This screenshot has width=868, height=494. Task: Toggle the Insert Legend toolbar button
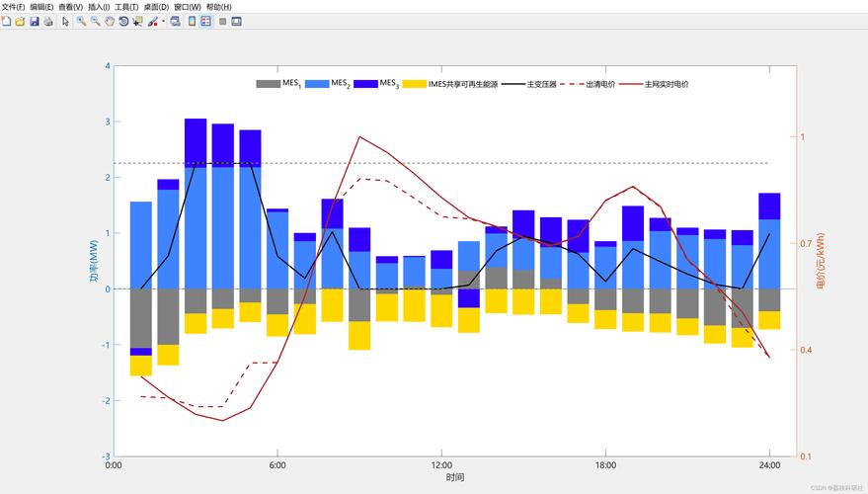(205, 21)
